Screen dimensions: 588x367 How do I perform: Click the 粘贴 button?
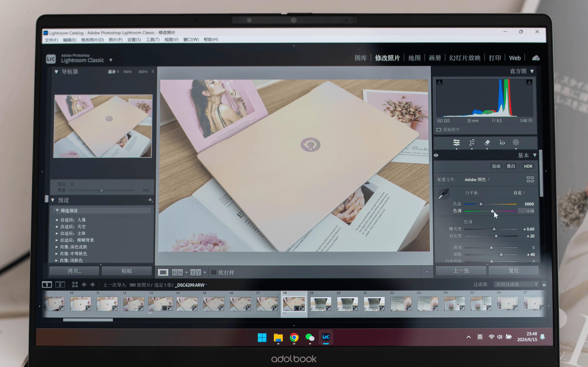point(127,271)
